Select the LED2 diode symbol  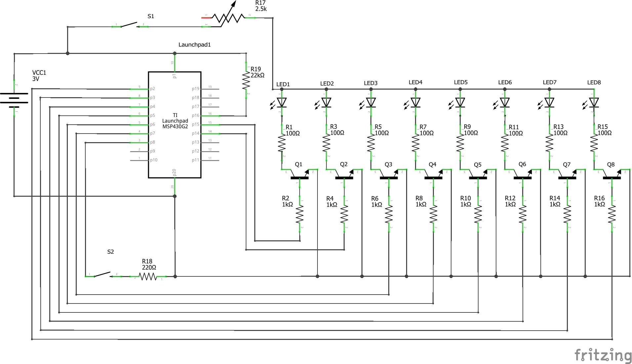click(x=323, y=103)
